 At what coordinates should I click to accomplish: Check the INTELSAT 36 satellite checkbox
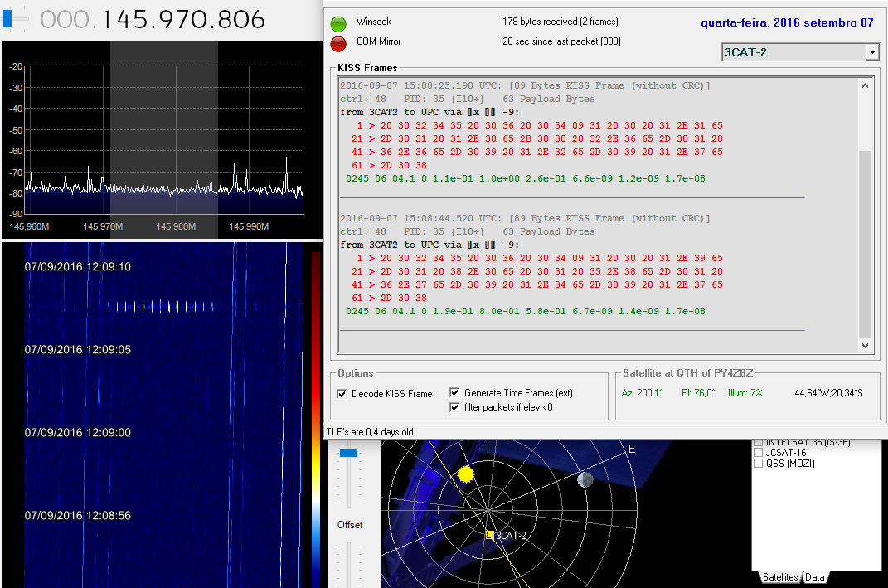(759, 442)
